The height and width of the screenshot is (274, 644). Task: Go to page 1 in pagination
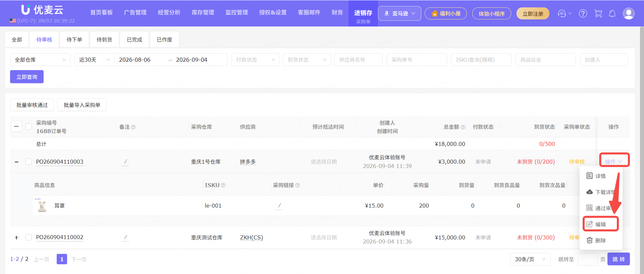[62, 259]
